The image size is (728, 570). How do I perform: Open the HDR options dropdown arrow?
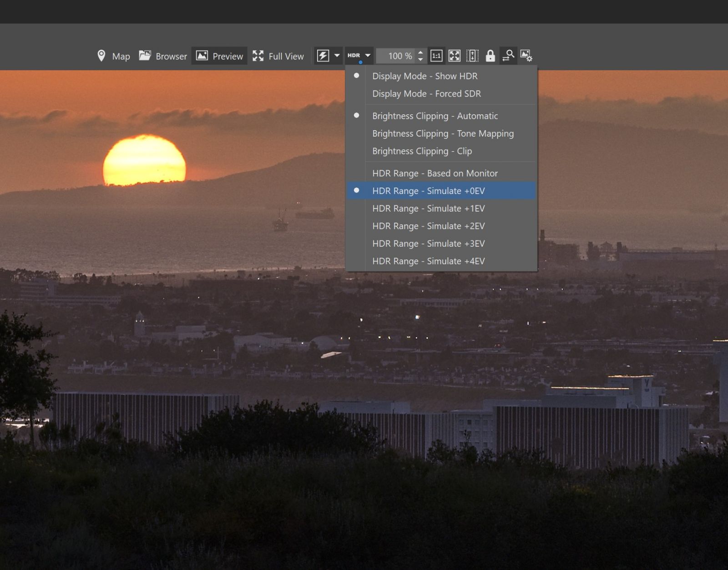point(368,56)
